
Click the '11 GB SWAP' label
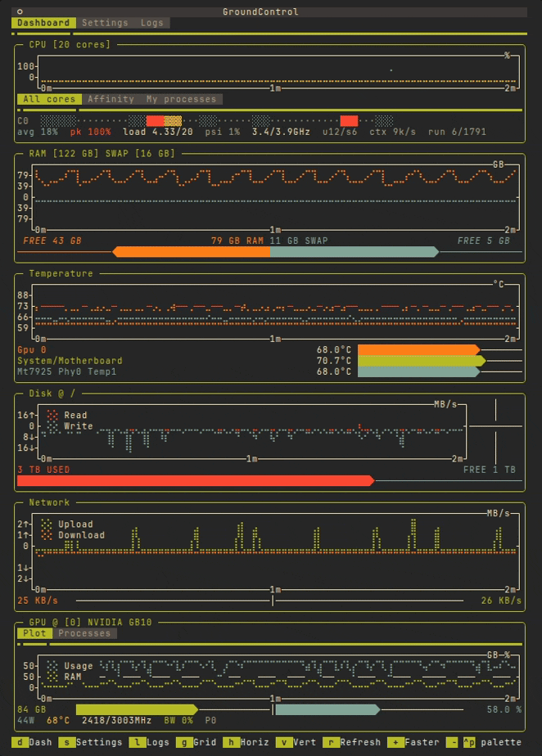(x=299, y=241)
